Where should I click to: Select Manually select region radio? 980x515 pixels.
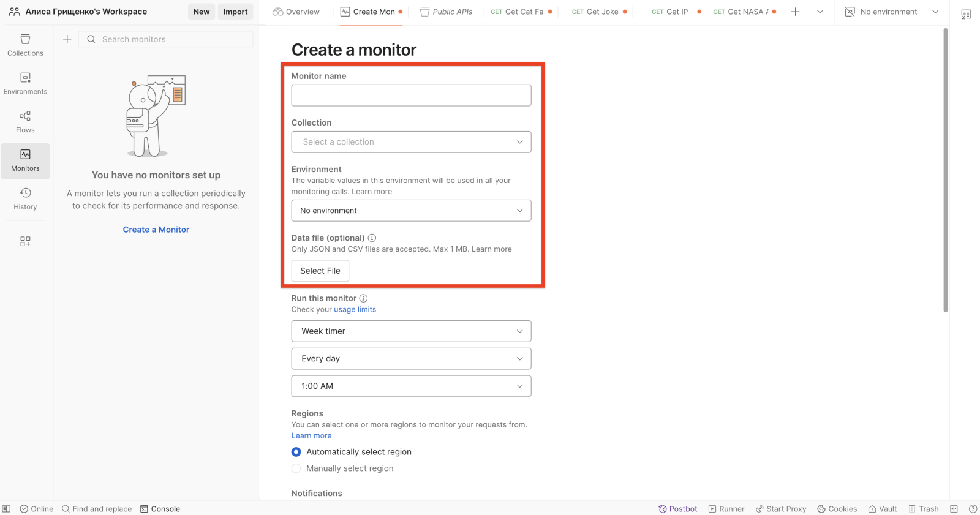[296, 468]
